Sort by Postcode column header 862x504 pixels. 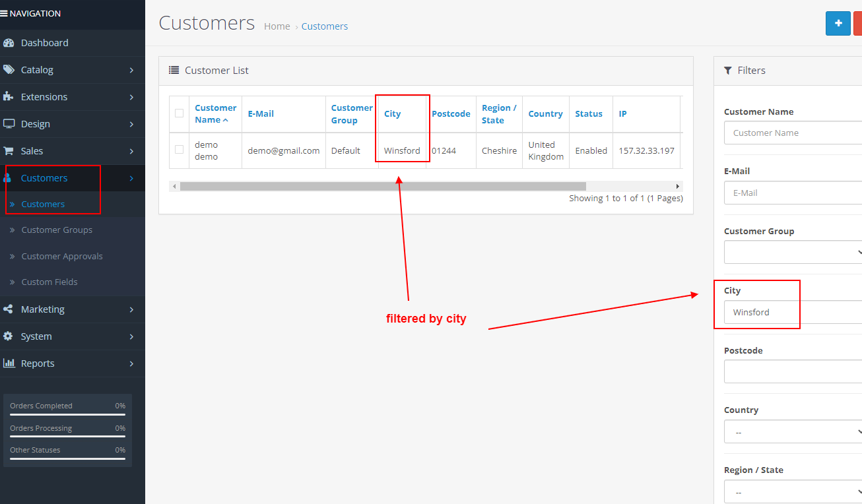[x=451, y=113]
